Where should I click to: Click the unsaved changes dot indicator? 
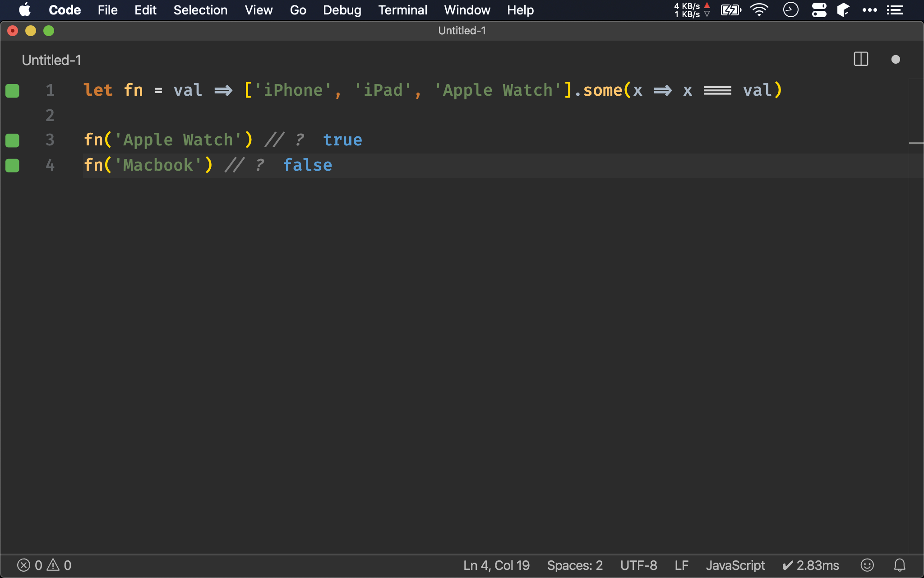point(896,60)
